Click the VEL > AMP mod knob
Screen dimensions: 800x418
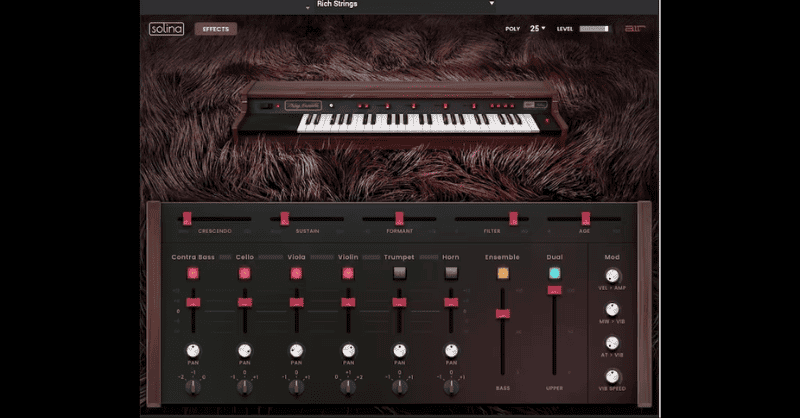point(612,276)
